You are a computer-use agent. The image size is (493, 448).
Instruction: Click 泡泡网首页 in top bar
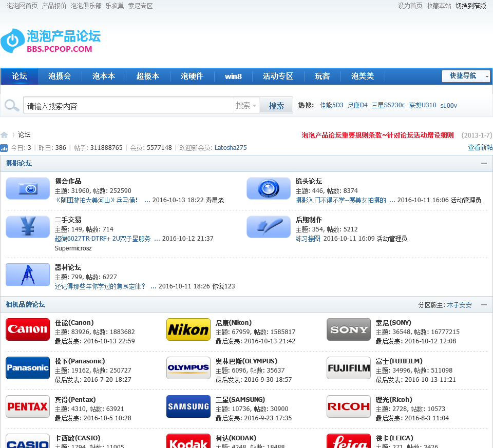coord(22,6)
